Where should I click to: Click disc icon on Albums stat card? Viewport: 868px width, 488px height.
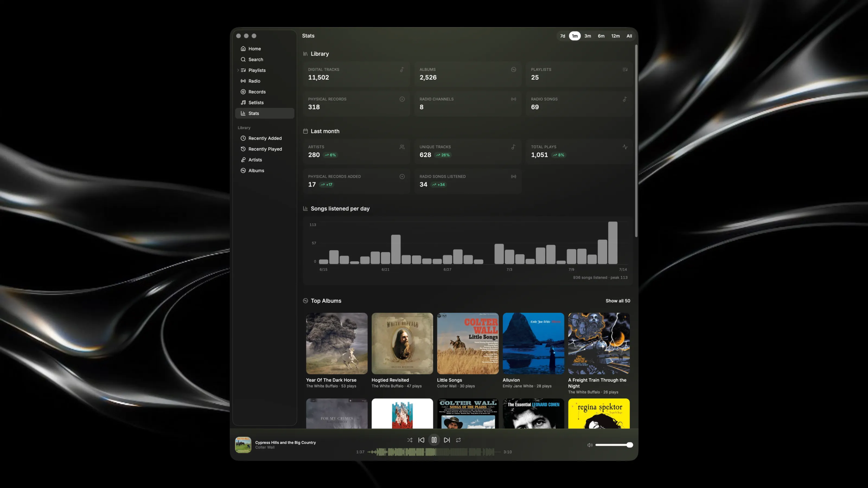(513, 70)
